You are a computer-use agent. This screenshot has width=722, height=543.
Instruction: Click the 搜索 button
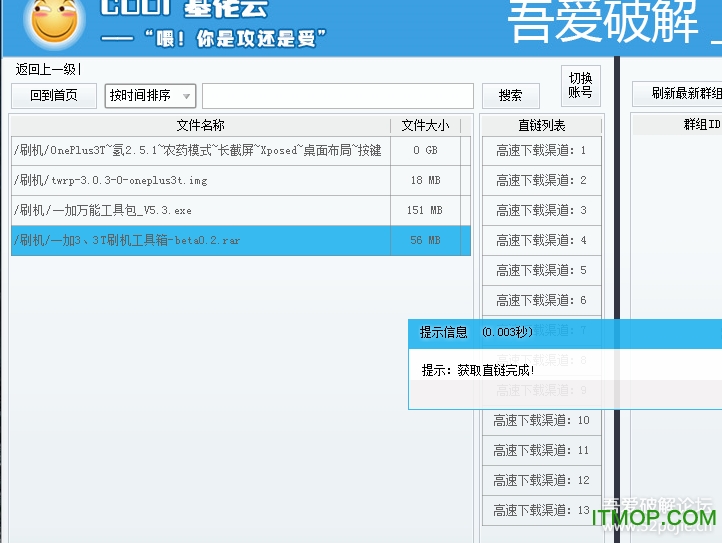511,96
